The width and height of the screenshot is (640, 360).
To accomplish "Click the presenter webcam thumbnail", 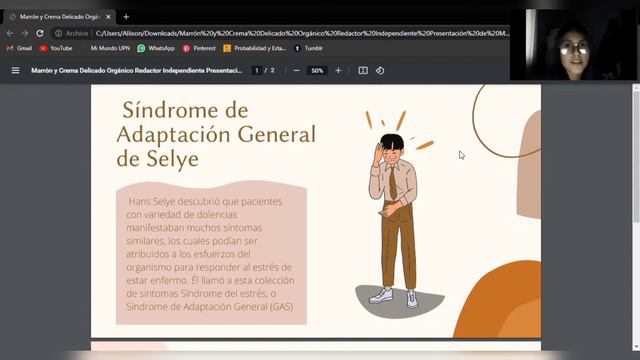I will tap(573, 44).
